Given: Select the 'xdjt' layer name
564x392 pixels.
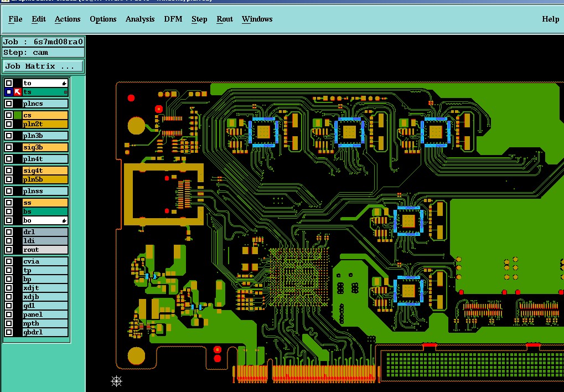Looking at the screenshot, I should (45, 288).
